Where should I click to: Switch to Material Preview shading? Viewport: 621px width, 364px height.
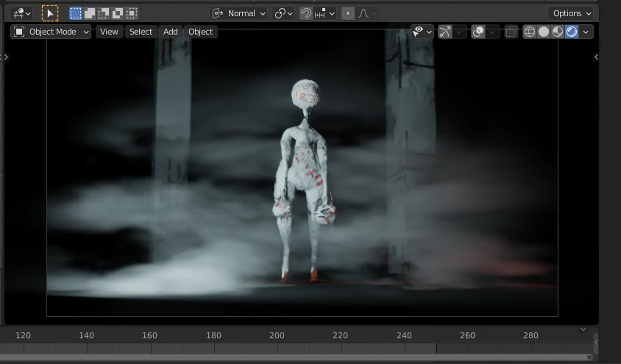[558, 32]
